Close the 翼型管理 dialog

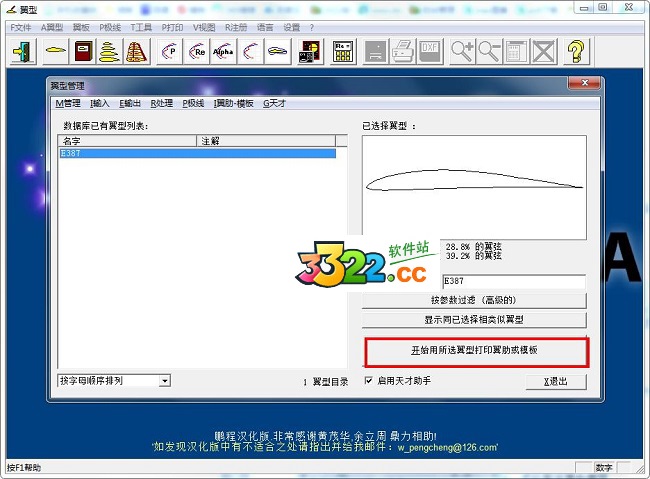(585, 83)
